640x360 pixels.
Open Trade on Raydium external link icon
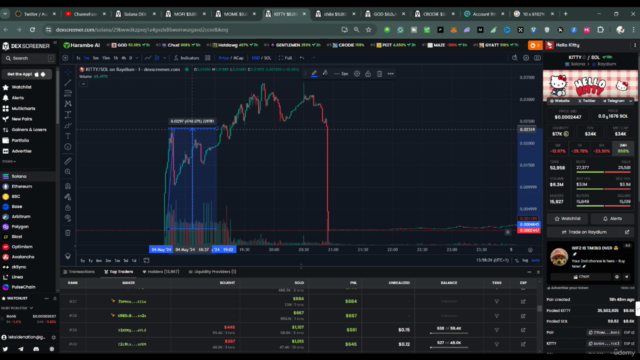coord(627,232)
